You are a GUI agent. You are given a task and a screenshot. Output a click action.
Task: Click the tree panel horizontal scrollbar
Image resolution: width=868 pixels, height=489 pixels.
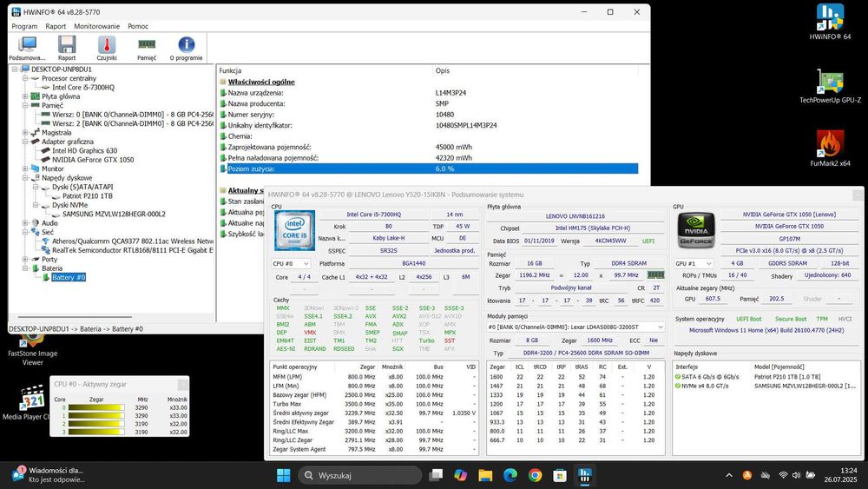(x=76, y=317)
